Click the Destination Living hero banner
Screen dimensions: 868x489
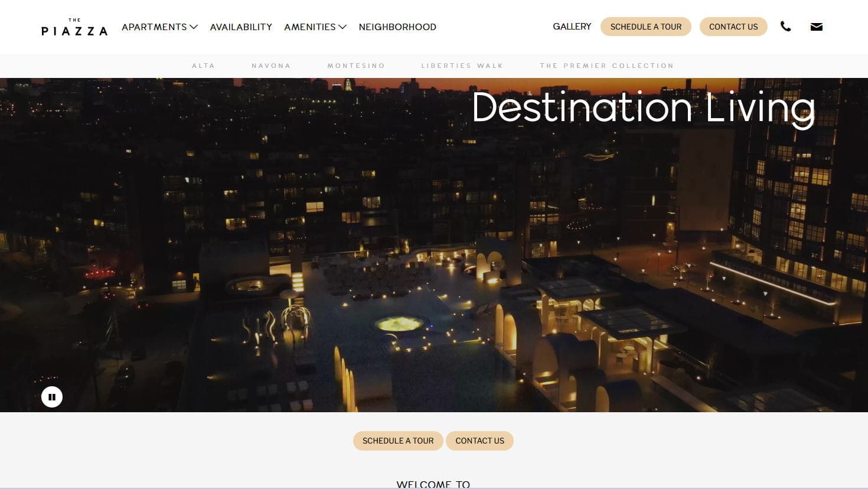[x=642, y=108]
